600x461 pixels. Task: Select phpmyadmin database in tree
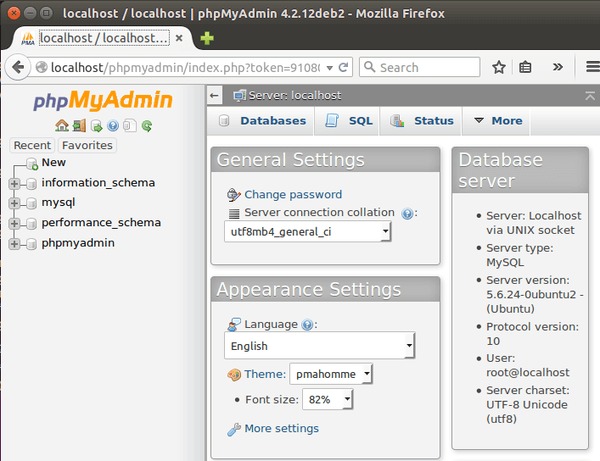[78, 243]
